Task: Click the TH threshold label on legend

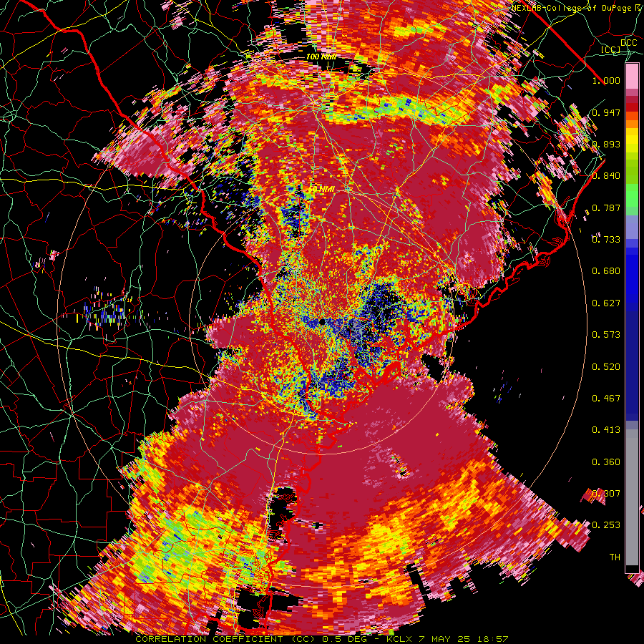Action: [615, 557]
